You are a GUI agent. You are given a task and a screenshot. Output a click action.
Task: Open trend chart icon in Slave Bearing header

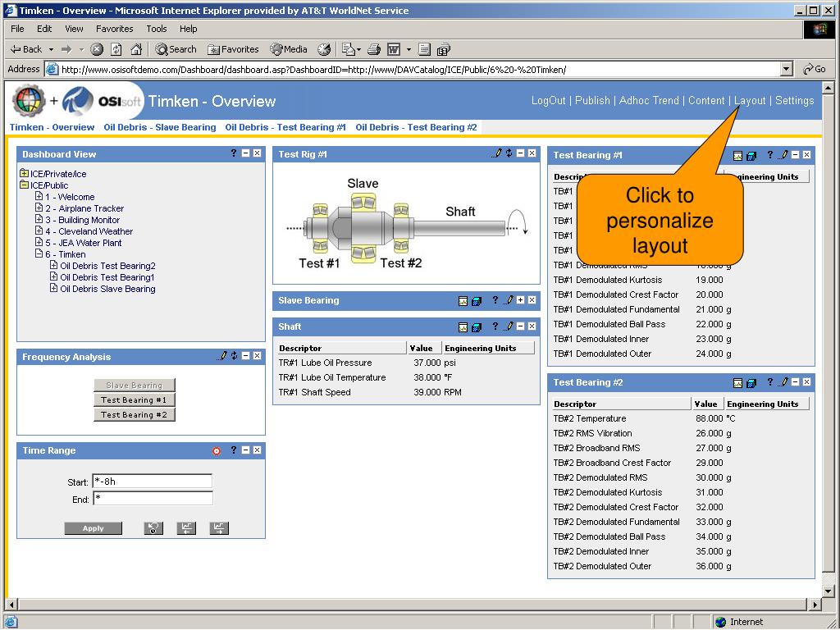[x=463, y=301]
